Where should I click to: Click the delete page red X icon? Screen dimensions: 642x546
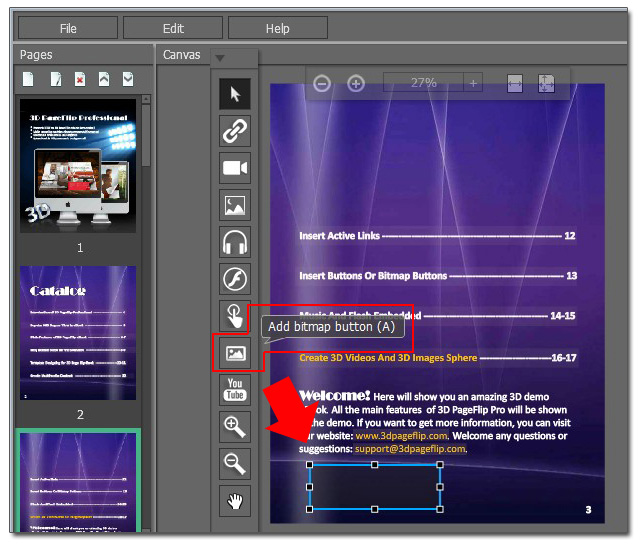coord(80,79)
